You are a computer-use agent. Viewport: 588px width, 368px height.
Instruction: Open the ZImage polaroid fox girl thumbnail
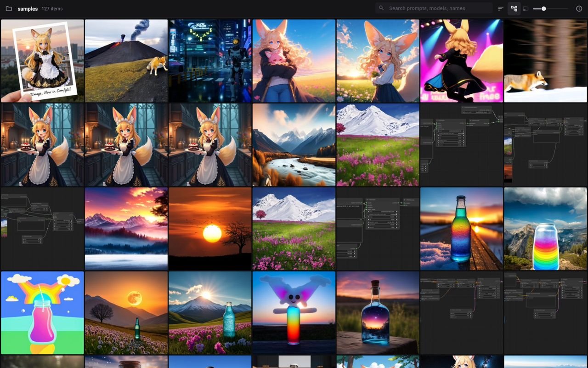(42, 61)
